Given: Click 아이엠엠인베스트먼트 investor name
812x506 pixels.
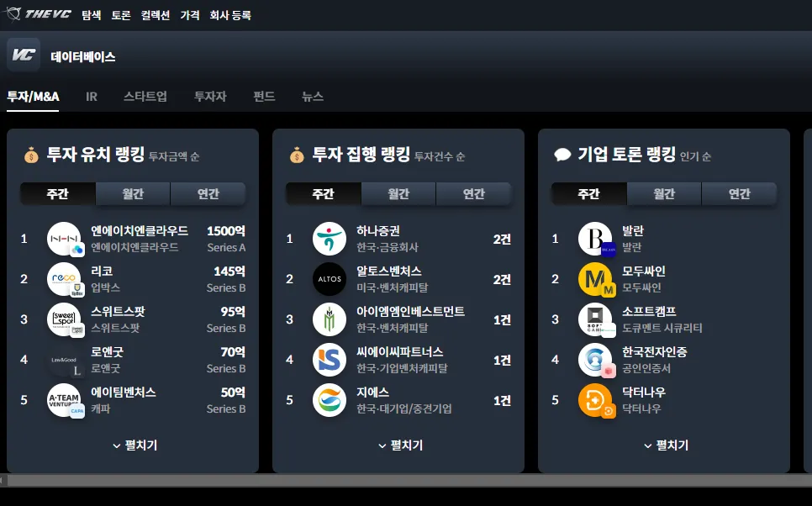Looking at the screenshot, I should (411, 311).
